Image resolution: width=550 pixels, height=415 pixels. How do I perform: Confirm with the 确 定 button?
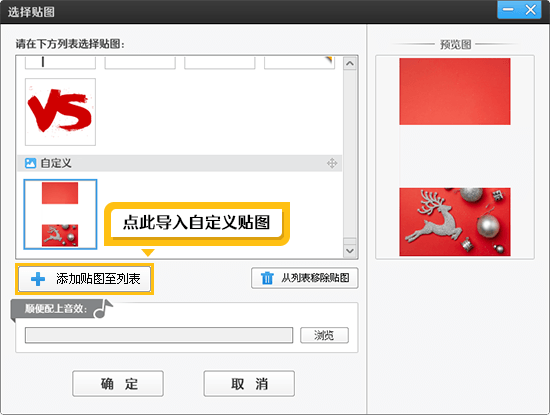pos(118,383)
